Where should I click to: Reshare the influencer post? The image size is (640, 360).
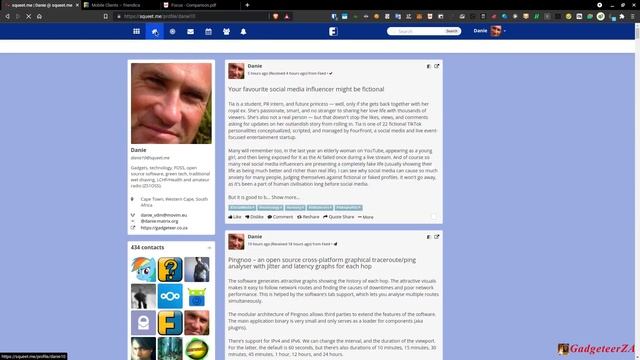coord(308,217)
